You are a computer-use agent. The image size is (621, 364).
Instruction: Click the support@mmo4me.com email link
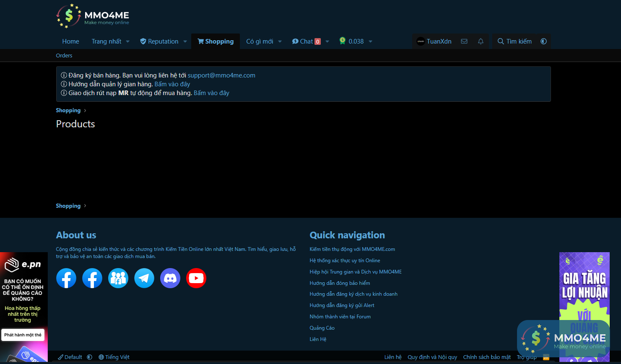221,75
